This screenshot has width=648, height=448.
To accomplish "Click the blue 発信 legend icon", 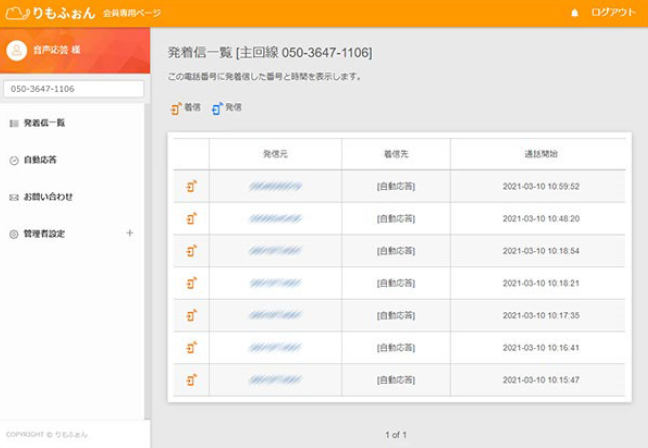I will pos(217,108).
